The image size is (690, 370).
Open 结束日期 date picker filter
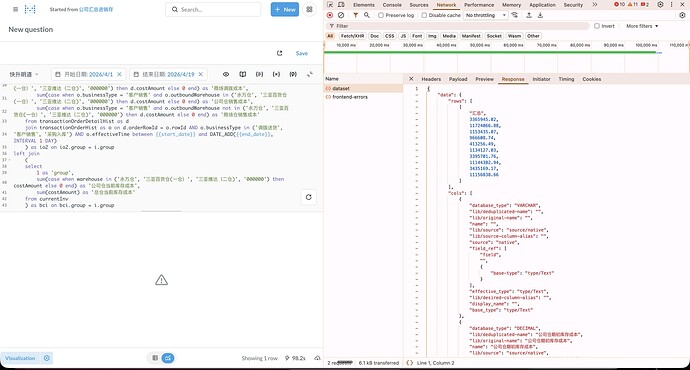click(x=169, y=74)
